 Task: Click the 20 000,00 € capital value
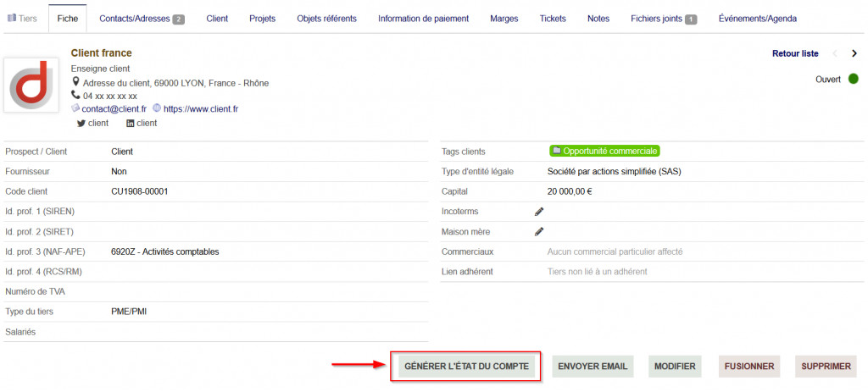coord(570,191)
